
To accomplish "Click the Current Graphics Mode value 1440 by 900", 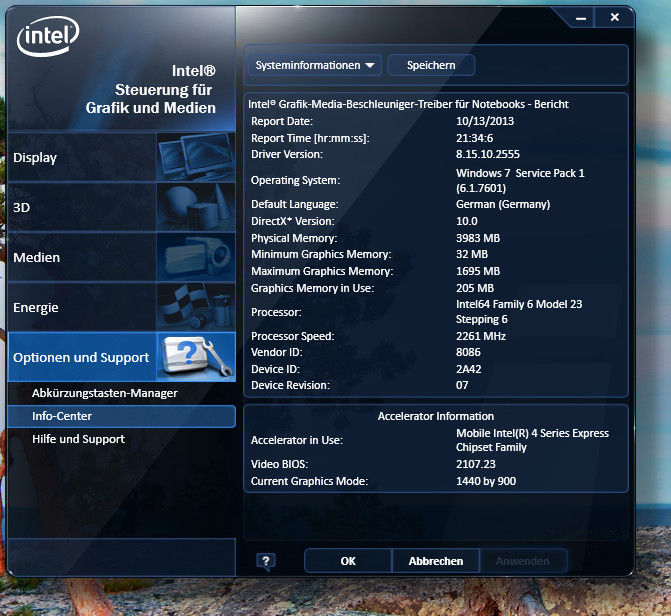I will coord(486,481).
